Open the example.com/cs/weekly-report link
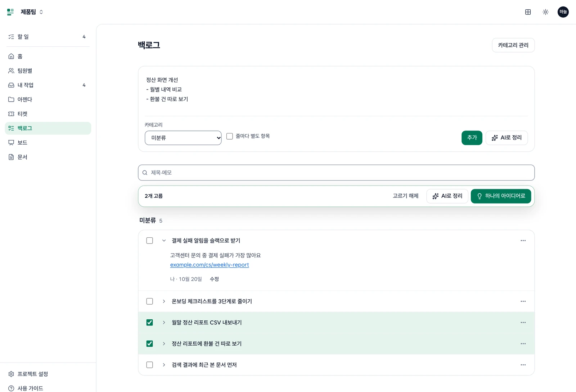 210,265
